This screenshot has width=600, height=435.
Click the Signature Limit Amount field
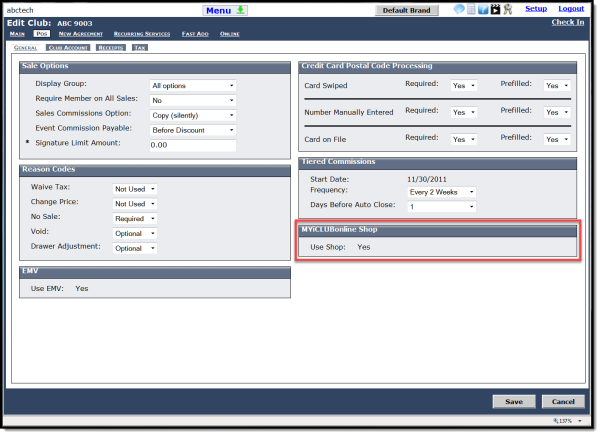(192, 145)
